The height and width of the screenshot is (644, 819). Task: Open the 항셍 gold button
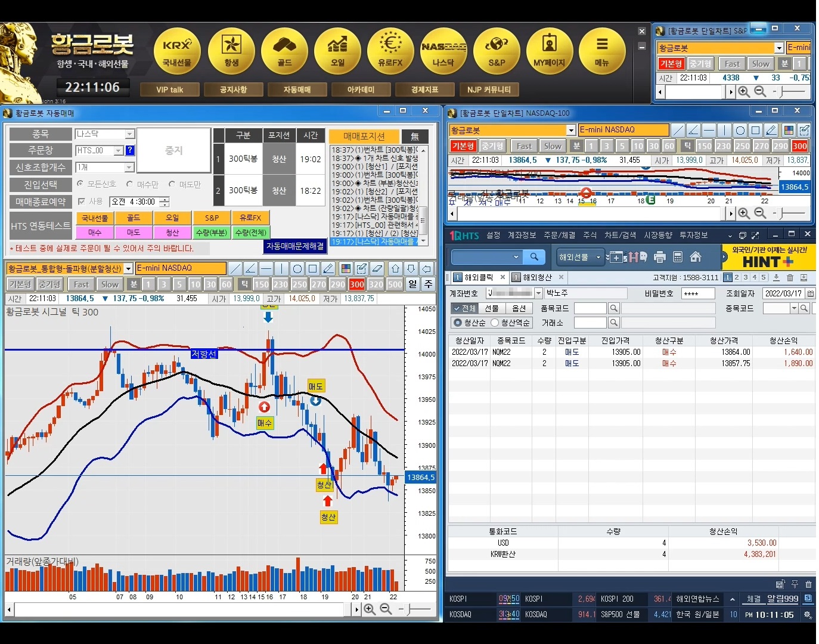[x=231, y=51]
